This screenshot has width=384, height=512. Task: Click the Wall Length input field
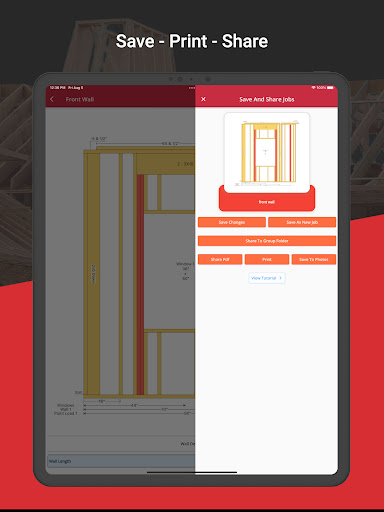click(121, 461)
